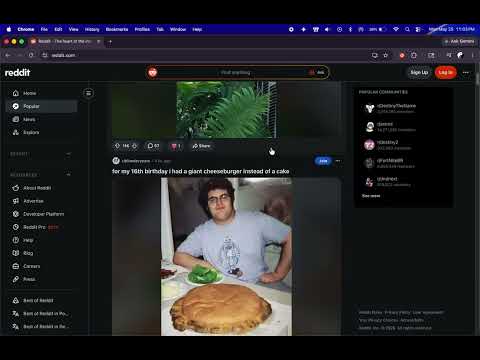Open Reddit Pro beta link
480x360 pixels.
click(41, 227)
